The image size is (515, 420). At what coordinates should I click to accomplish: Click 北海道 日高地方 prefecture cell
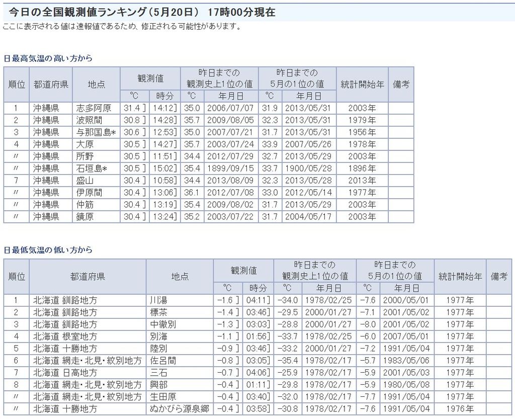point(65,373)
